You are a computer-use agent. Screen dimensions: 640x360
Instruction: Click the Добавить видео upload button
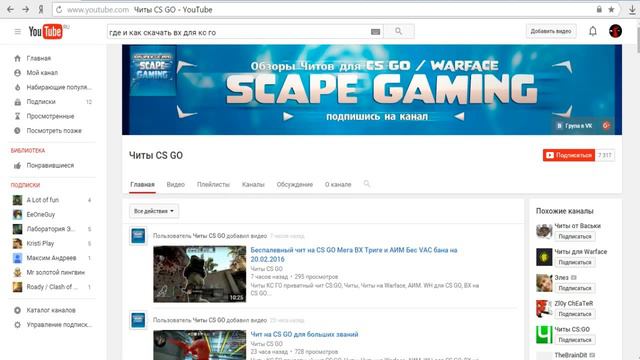pyautogui.click(x=551, y=31)
